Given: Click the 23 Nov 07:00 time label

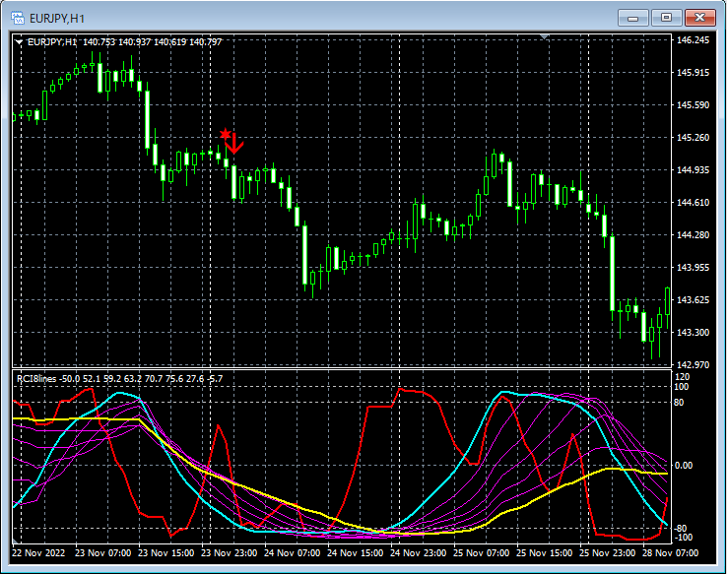Looking at the screenshot, I should pyautogui.click(x=102, y=553).
